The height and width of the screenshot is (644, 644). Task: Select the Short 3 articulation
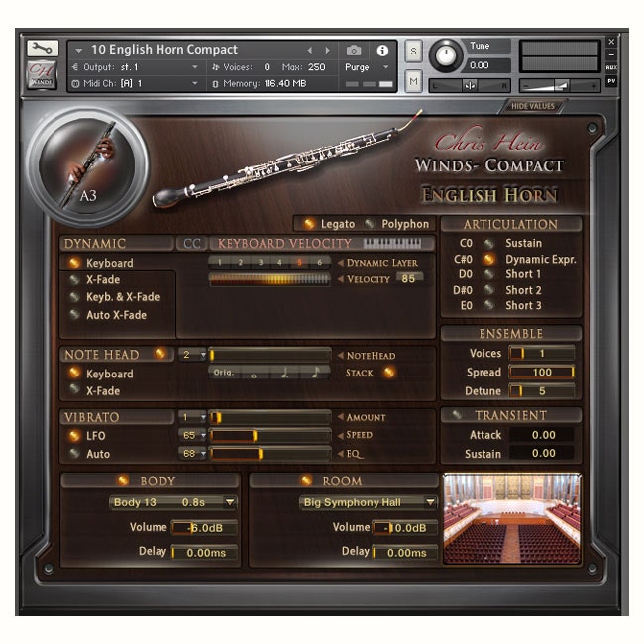(x=488, y=305)
